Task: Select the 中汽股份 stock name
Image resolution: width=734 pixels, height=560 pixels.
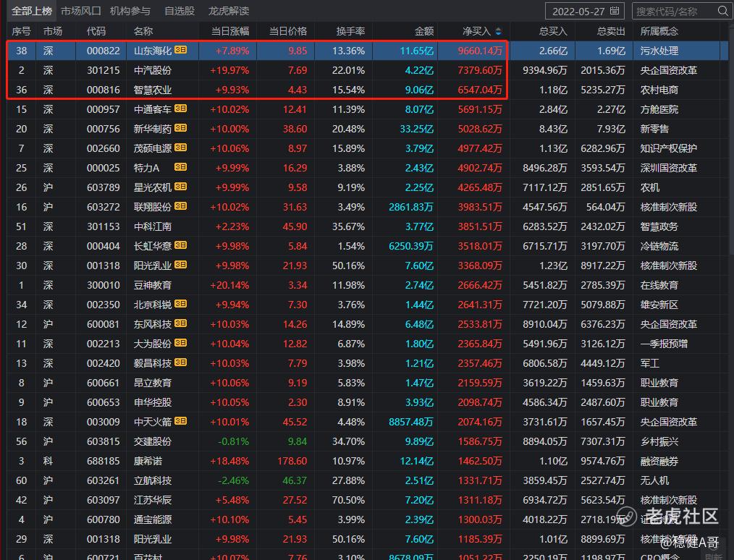Action: click(x=153, y=71)
